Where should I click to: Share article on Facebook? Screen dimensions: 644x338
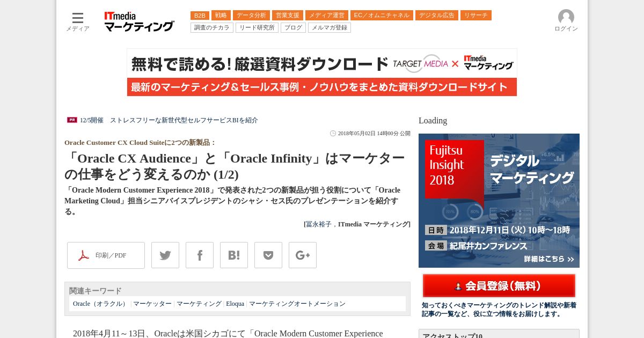pos(200,255)
